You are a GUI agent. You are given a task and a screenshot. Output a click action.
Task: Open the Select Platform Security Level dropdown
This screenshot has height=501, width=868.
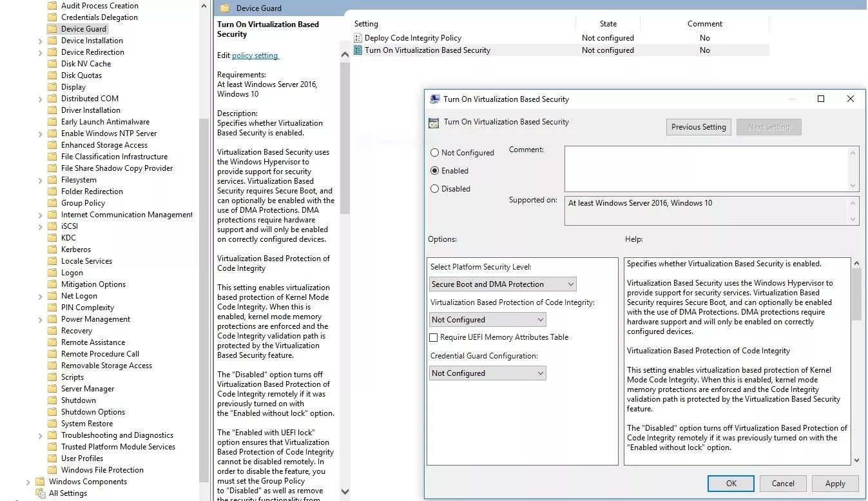click(x=503, y=284)
